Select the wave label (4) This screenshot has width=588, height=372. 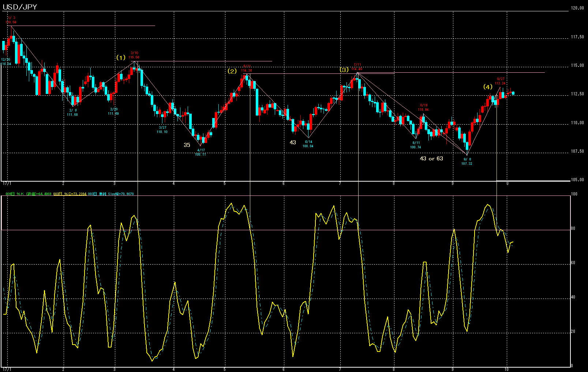(488, 87)
